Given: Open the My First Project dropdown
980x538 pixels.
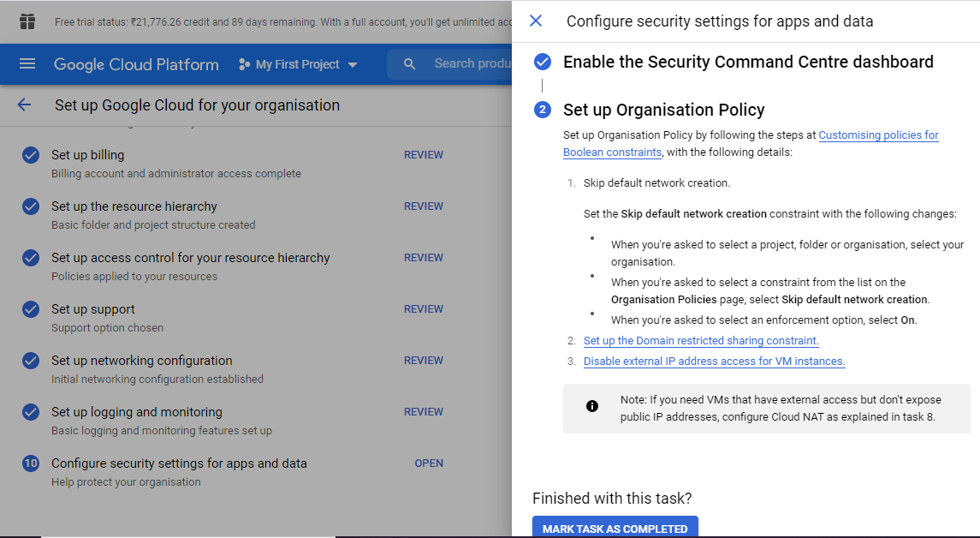Looking at the screenshot, I should click(x=298, y=63).
